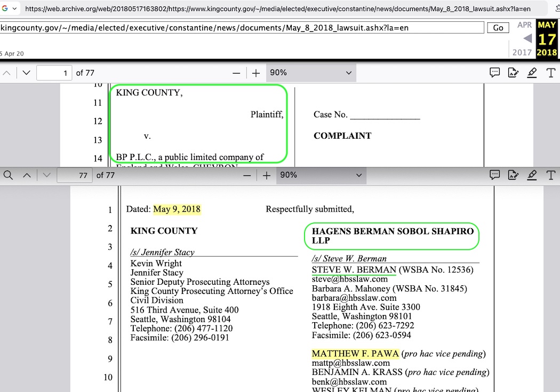Jump to APR capture in Wayback timeline

coord(524,25)
